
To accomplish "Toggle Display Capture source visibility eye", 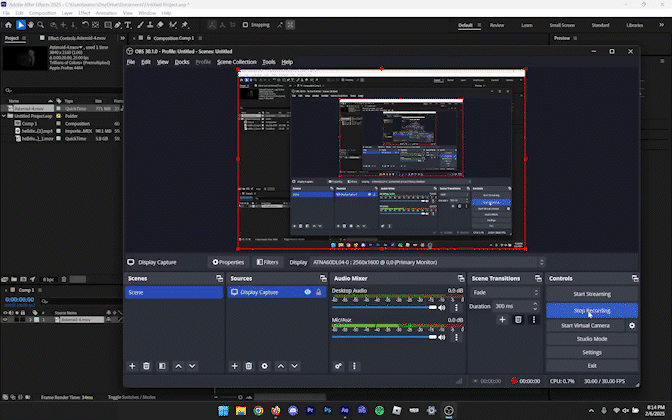I will pyautogui.click(x=308, y=292).
